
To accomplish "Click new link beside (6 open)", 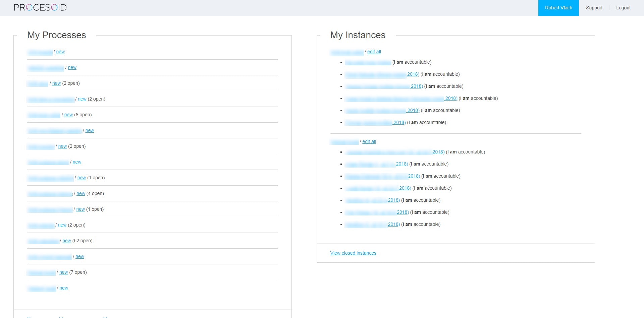I will (x=68, y=115).
